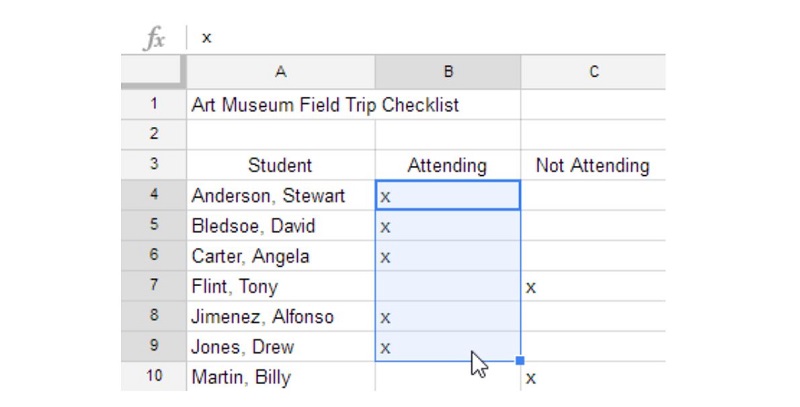
Task: Select row 1 header
Action: coord(154,105)
